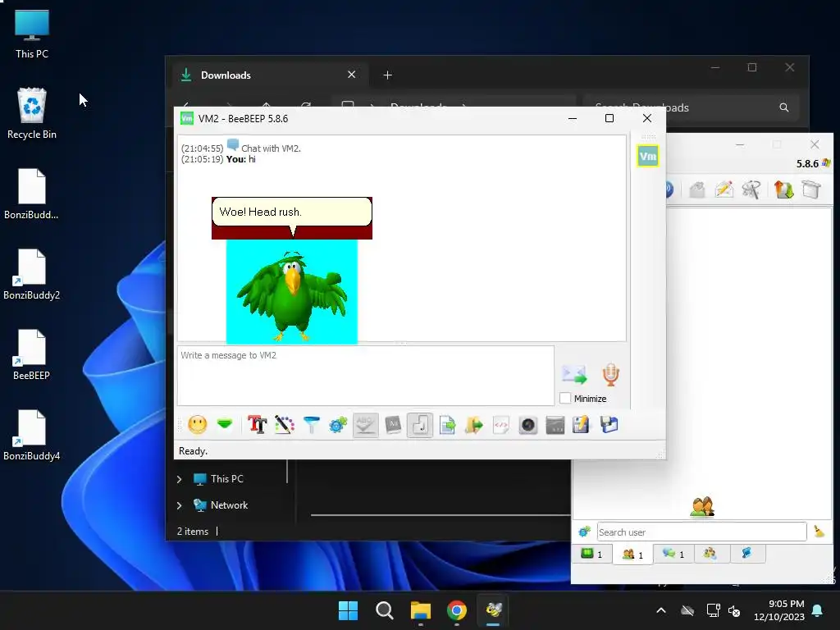Click the shared box icon in BeeBEEP toolbar
Viewport: 840px width, 630px height.
(x=811, y=189)
